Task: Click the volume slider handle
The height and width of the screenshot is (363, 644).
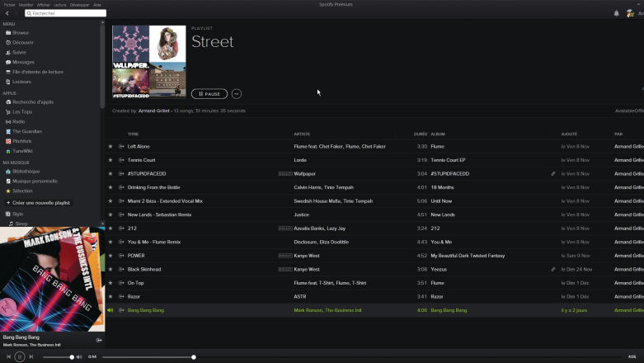Action: tap(72, 357)
